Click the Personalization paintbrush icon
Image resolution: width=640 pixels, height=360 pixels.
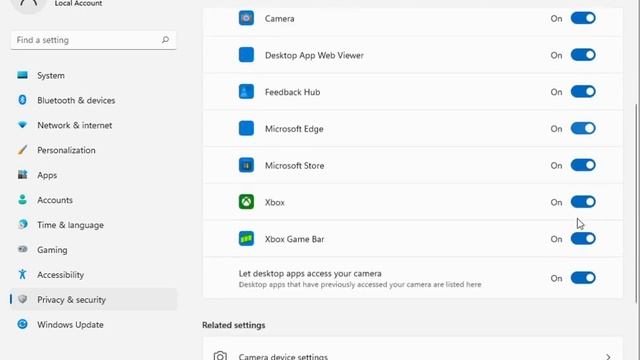click(x=22, y=150)
